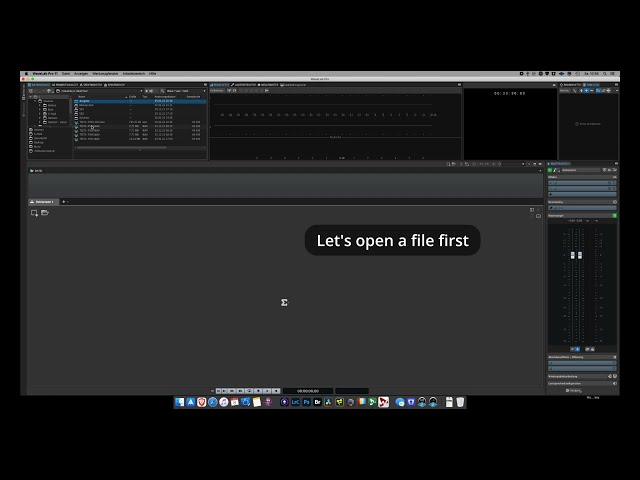
Task: Select the file group tab beside the plus button
Action: click(43, 202)
